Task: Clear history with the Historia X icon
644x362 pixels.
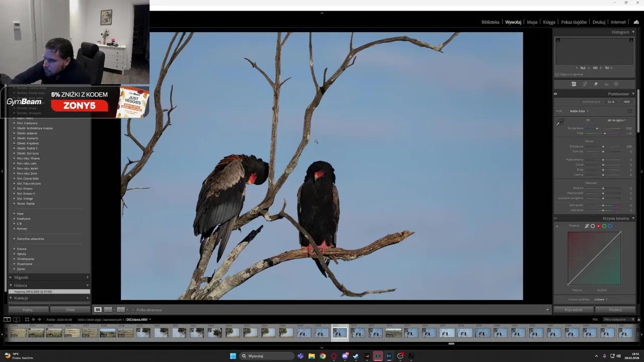Action: point(87,285)
